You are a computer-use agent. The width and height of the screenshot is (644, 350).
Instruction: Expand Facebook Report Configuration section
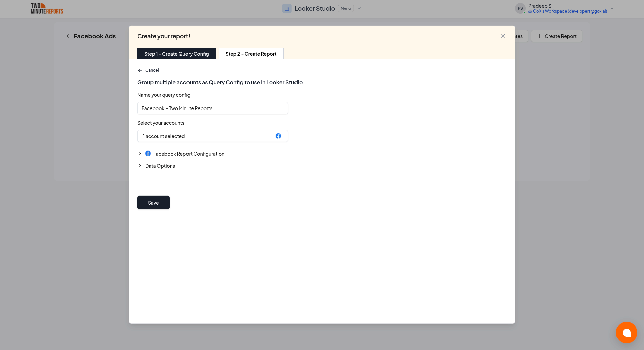pyautogui.click(x=140, y=154)
